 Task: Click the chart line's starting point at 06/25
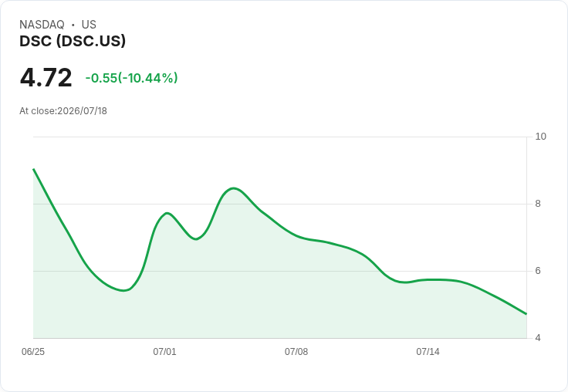click(34, 169)
